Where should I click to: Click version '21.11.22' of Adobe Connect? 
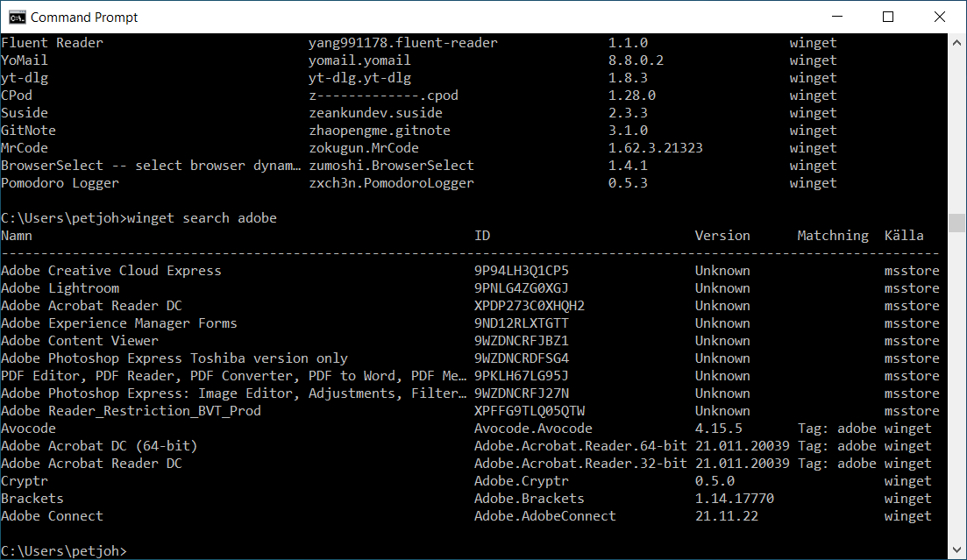[x=727, y=516]
